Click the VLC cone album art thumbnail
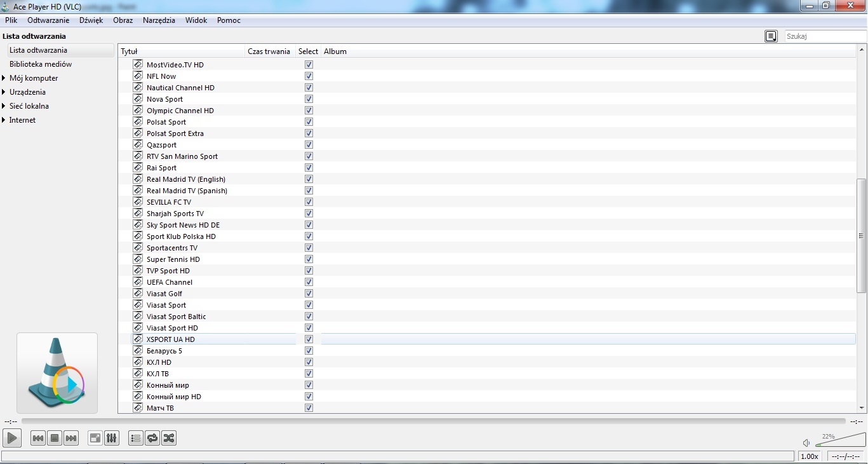The width and height of the screenshot is (868, 464). 57,373
